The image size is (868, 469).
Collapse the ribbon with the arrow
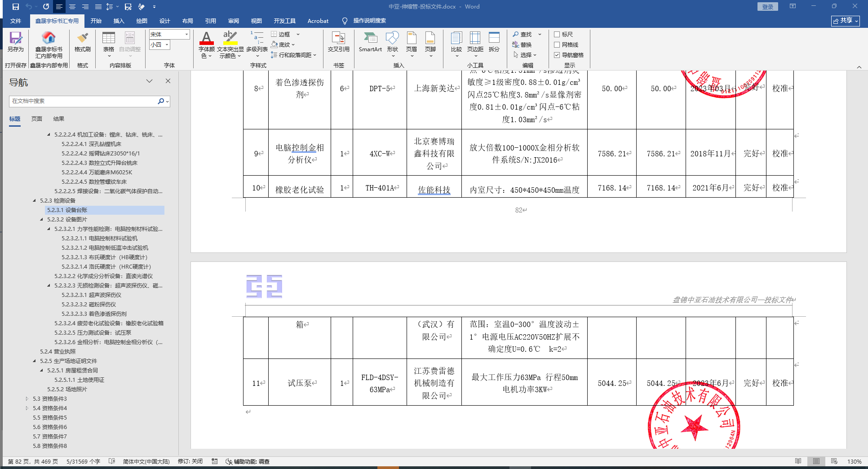pyautogui.click(x=859, y=66)
